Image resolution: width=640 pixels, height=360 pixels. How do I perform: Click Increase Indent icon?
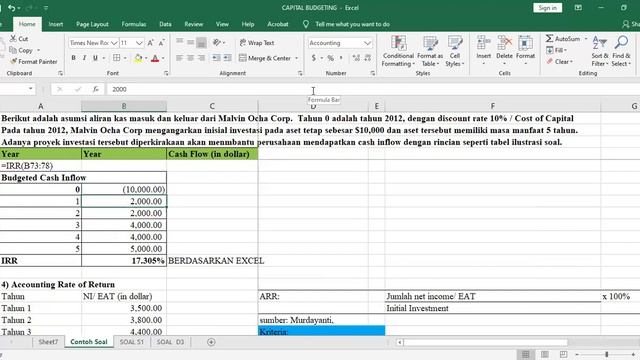coord(227,58)
